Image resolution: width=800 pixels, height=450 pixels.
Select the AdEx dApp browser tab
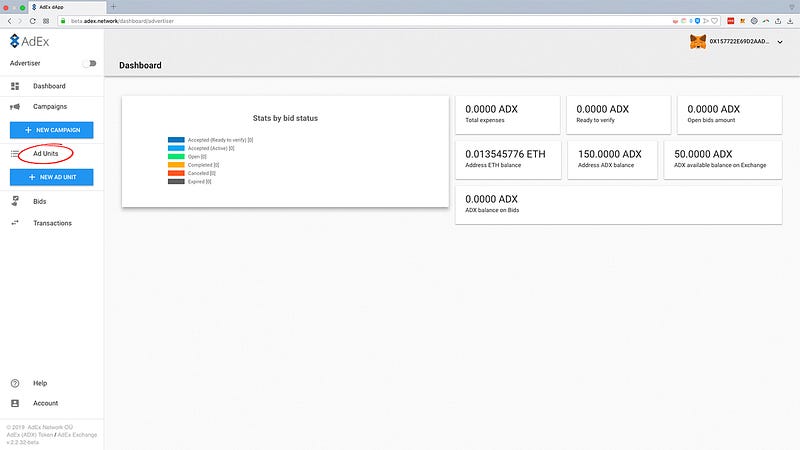67,7
